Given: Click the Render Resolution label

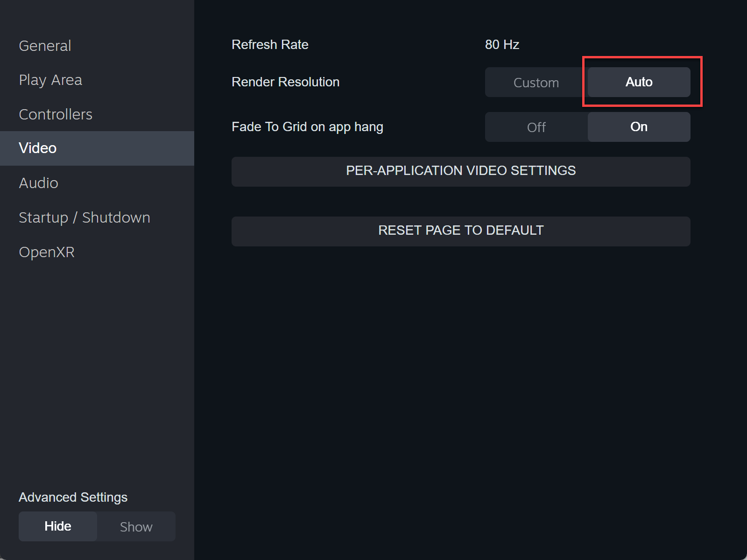Looking at the screenshot, I should point(285,82).
